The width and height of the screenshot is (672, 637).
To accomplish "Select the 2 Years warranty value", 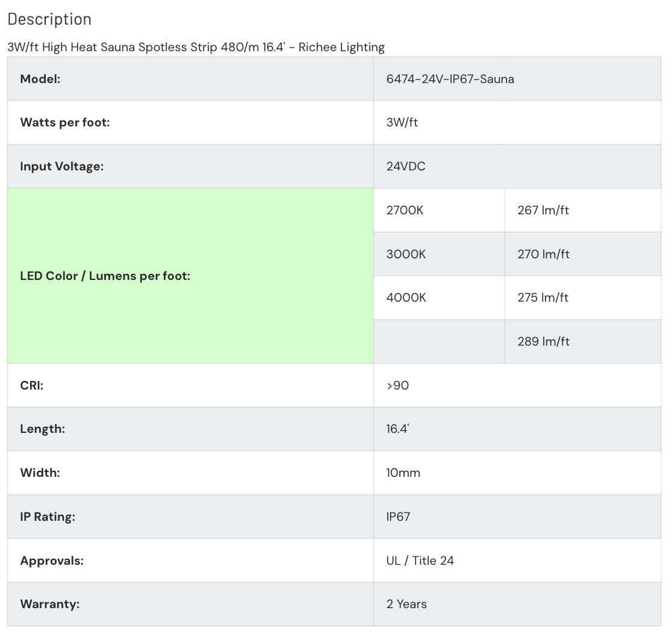I will point(406,604).
